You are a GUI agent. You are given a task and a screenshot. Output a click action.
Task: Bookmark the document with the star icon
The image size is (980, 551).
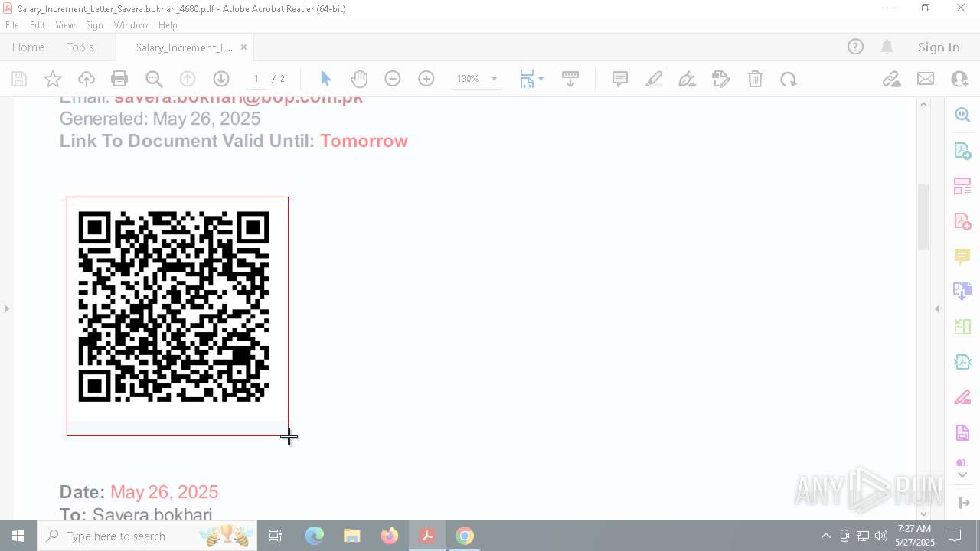53,79
